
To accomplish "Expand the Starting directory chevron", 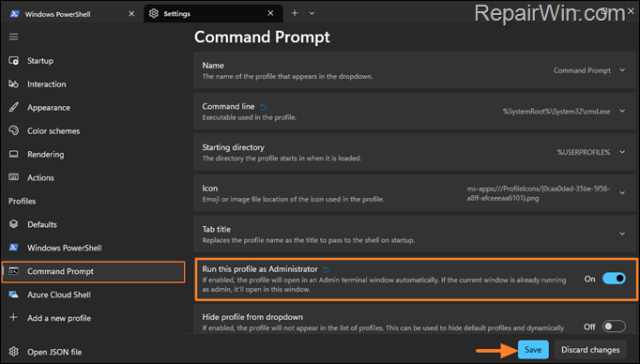I will pos(622,152).
